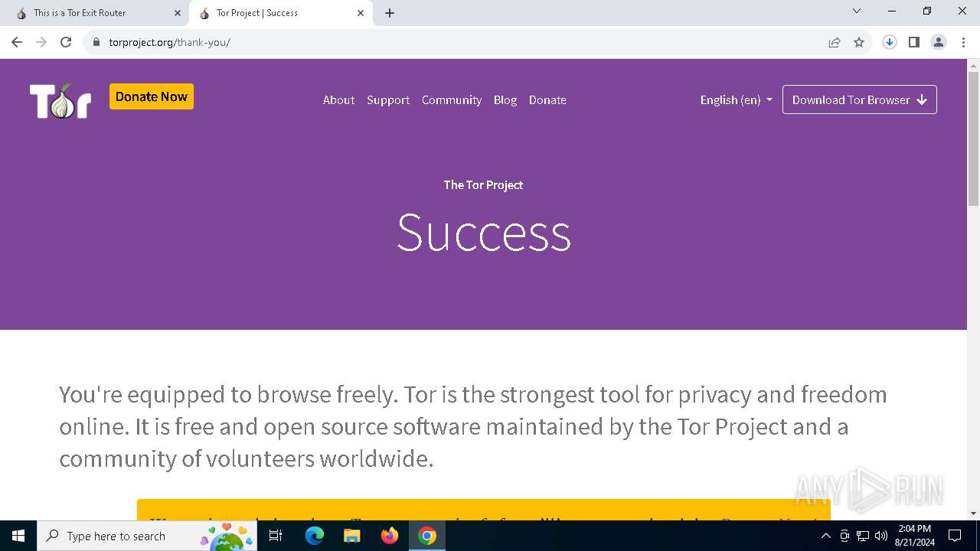Close the Tor Project Success tab

[x=361, y=13]
